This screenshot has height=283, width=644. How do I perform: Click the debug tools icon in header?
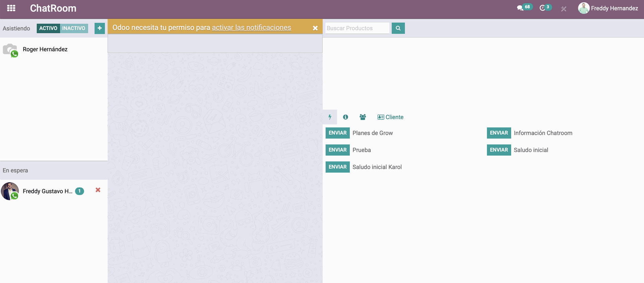pos(563,9)
